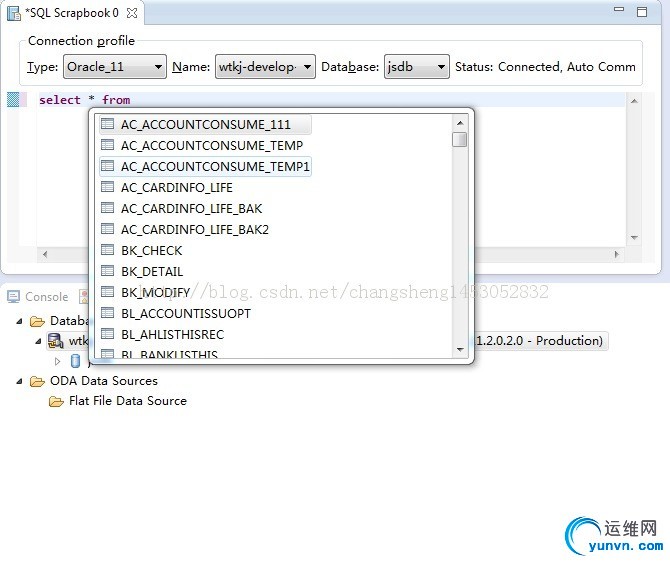Pick AC_ACCOUNTCONSUME_TEMP1 table suggestion
The image size is (670, 563).
pyautogui.click(x=205, y=166)
